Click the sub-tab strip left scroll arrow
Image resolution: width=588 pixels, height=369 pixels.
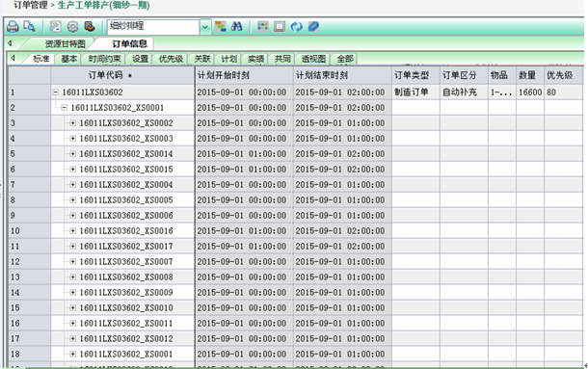click(13, 58)
